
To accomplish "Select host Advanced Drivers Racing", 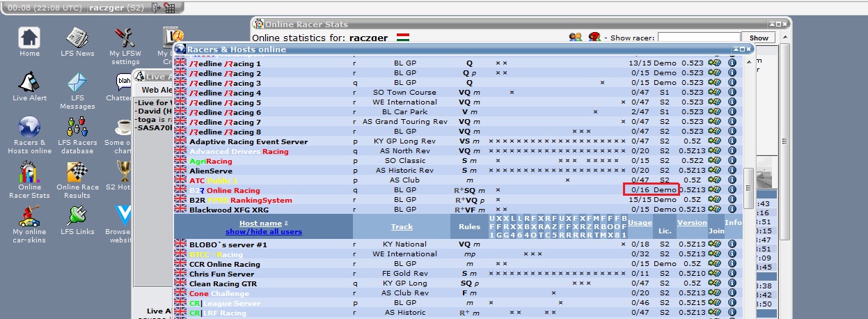I will [239, 151].
